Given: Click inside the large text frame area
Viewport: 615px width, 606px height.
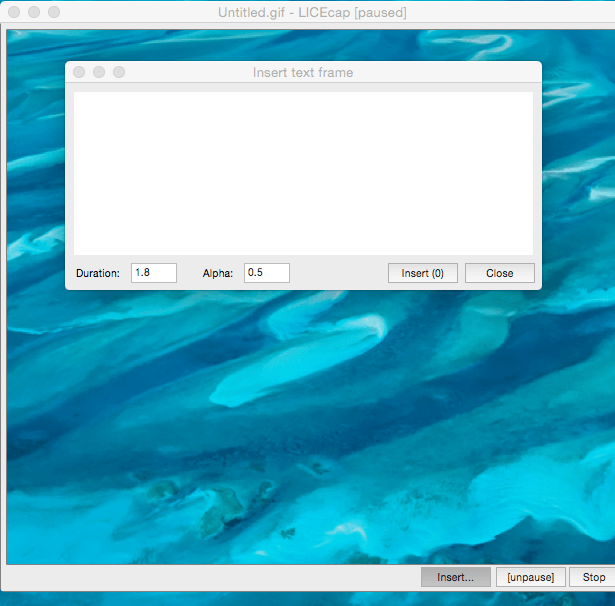Looking at the screenshot, I should click(x=303, y=173).
